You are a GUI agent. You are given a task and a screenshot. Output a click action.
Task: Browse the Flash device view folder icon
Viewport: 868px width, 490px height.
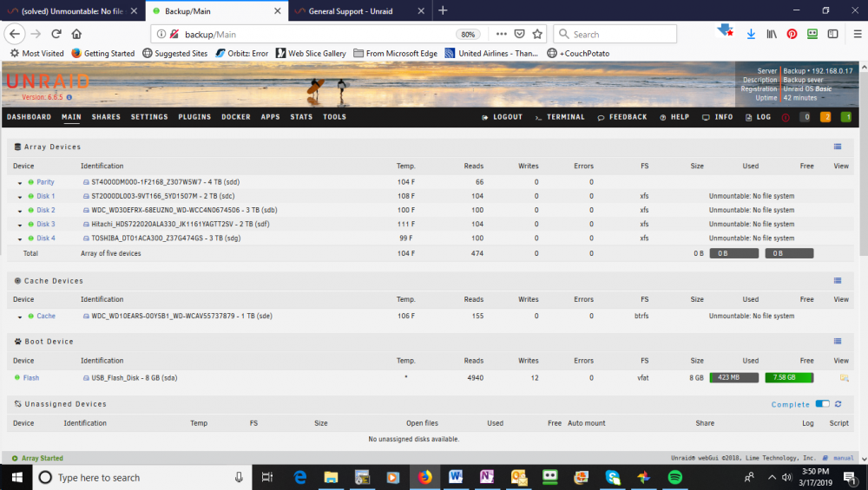[x=844, y=378]
